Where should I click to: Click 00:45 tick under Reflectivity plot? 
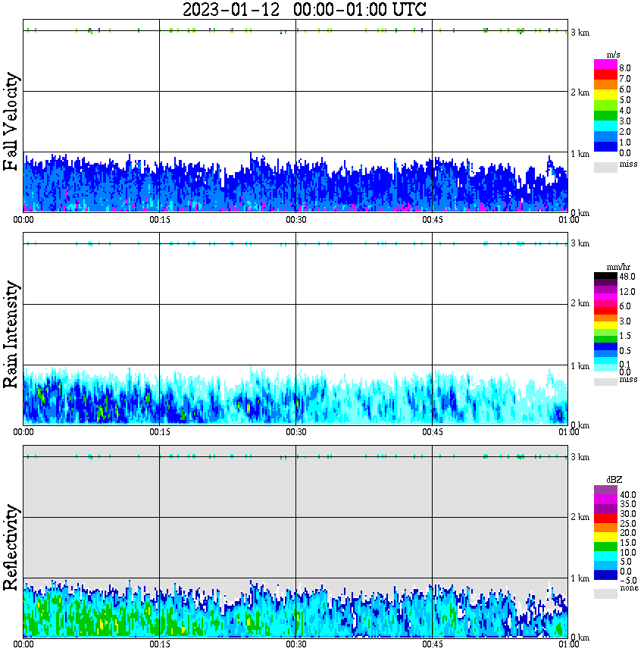(x=433, y=644)
